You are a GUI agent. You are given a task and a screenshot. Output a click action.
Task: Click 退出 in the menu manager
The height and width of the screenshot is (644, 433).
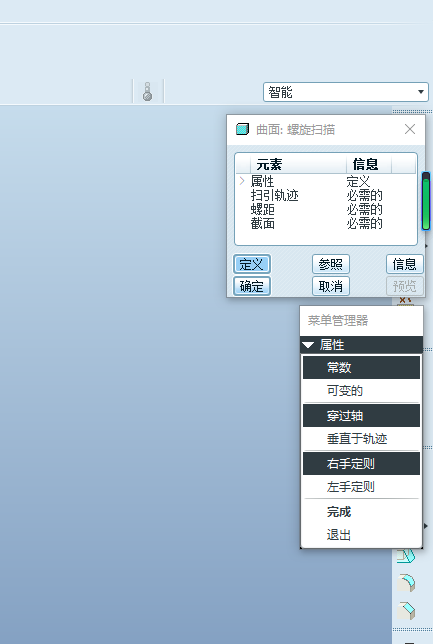pyautogui.click(x=361, y=535)
